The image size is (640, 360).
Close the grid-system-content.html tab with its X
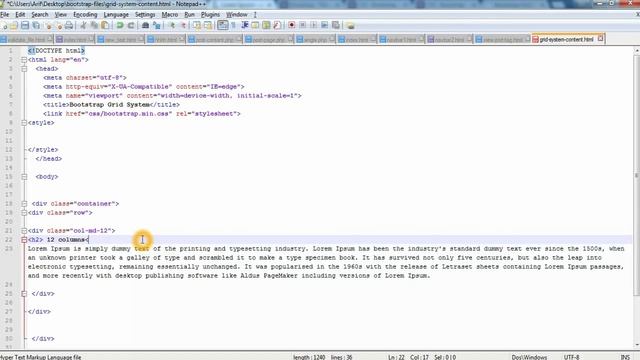point(600,38)
